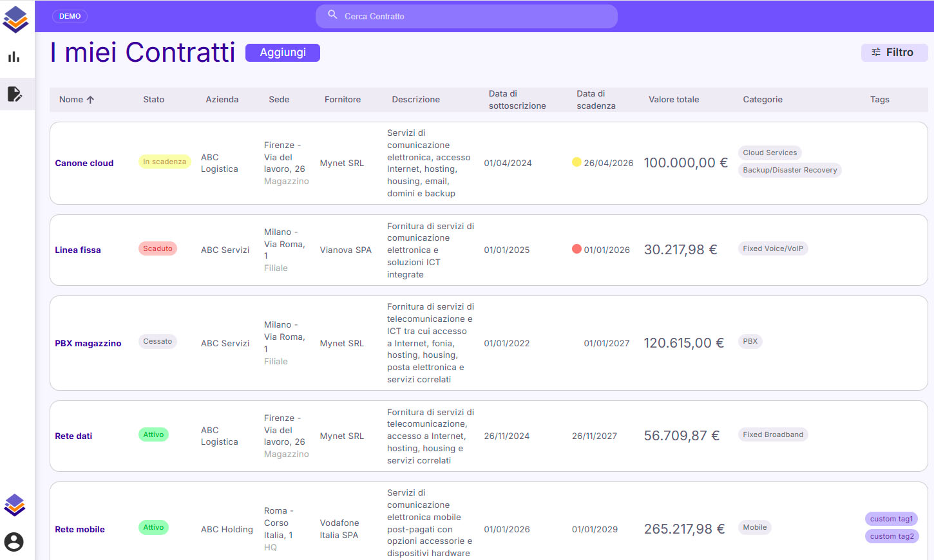The width and height of the screenshot is (934, 560).
Task: Open the user profile account icon
Action: click(14, 542)
